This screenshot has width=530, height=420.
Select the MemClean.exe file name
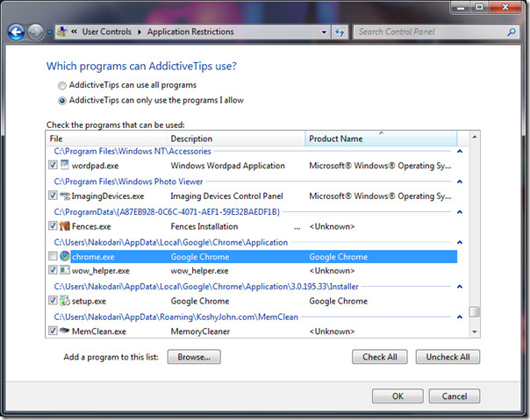pyautogui.click(x=98, y=331)
